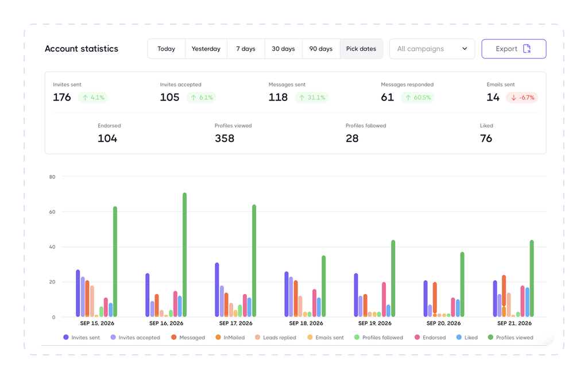Click the SEP 15, 2026 axis label
Screen dimensions: 588x379
point(97,323)
